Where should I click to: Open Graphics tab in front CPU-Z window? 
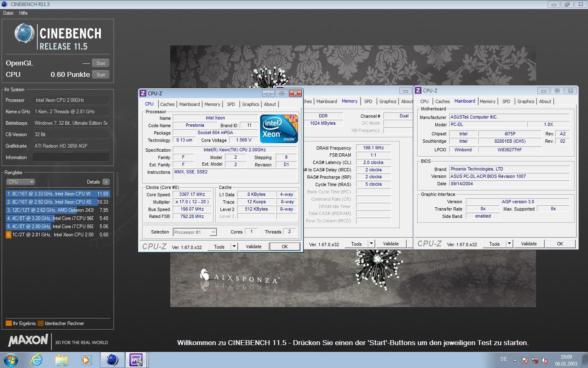(x=251, y=104)
